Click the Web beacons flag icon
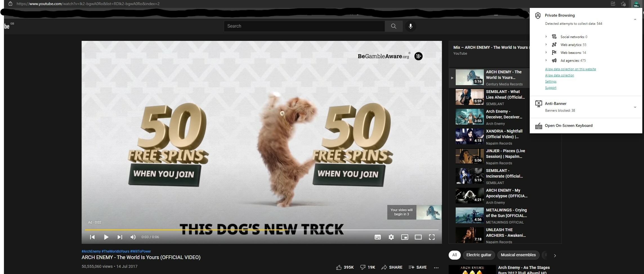644x274 pixels. (x=554, y=52)
